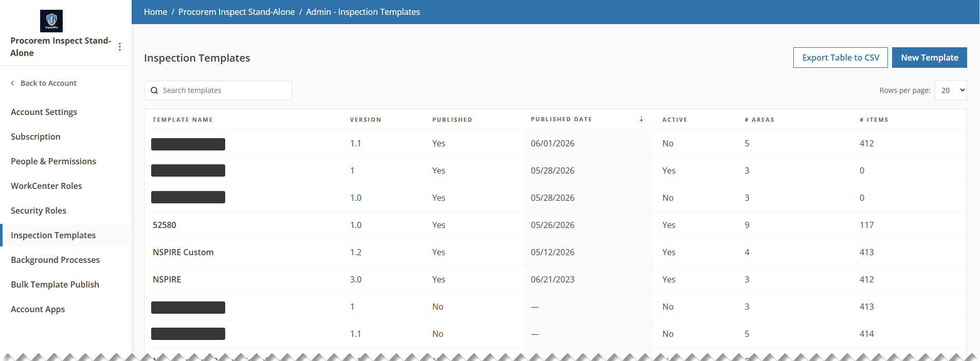Click the magnifier icon in the search box
The width and height of the screenshot is (980, 361).
point(154,90)
